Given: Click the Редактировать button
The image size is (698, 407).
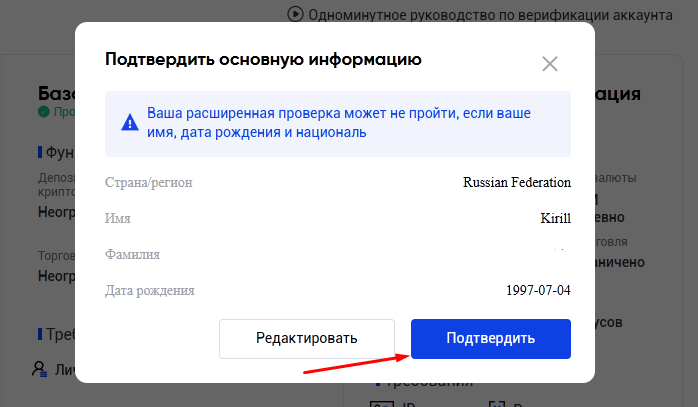Looking at the screenshot, I should click(x=307, y=338).
